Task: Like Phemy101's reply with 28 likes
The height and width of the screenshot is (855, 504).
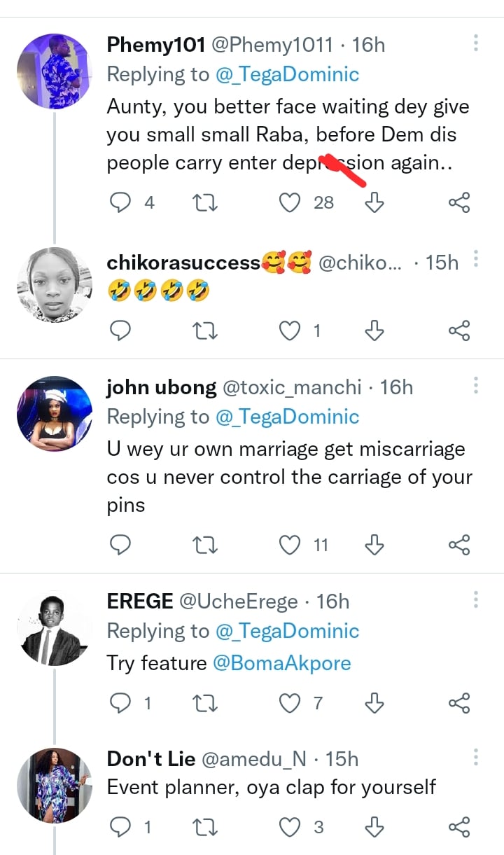Action: pos(290,203)
